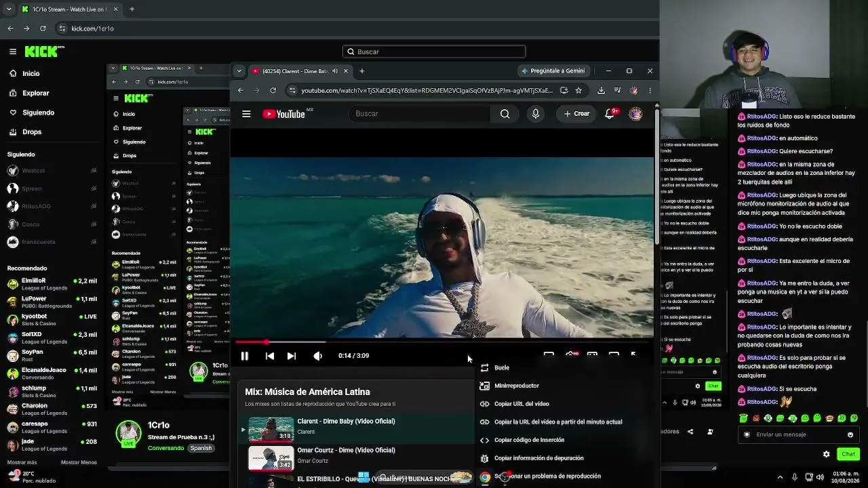Select the Clarent - Dime Baby browser tab
The width and height of the screenshot is (868, 488).
click(x=300, y=70)
